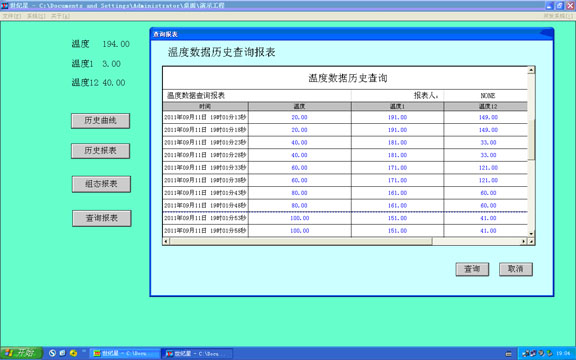Select the time cell ending in 19时01分18秒
This screenshot has height=360, width=576.
click(x=205, y=130)
